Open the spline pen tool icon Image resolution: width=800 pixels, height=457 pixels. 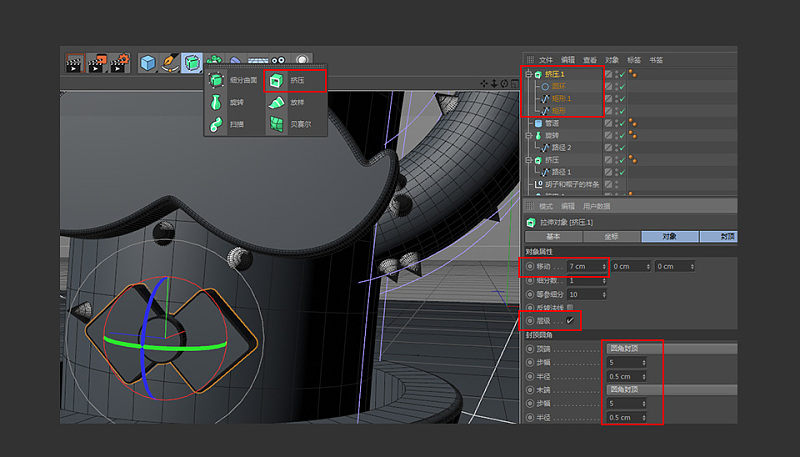(x=170, y=63)
